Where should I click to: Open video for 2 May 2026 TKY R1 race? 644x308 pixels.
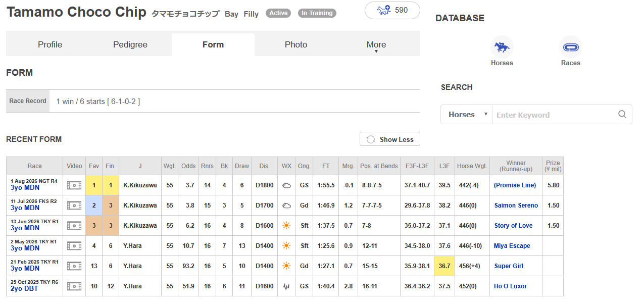point(74,246)
